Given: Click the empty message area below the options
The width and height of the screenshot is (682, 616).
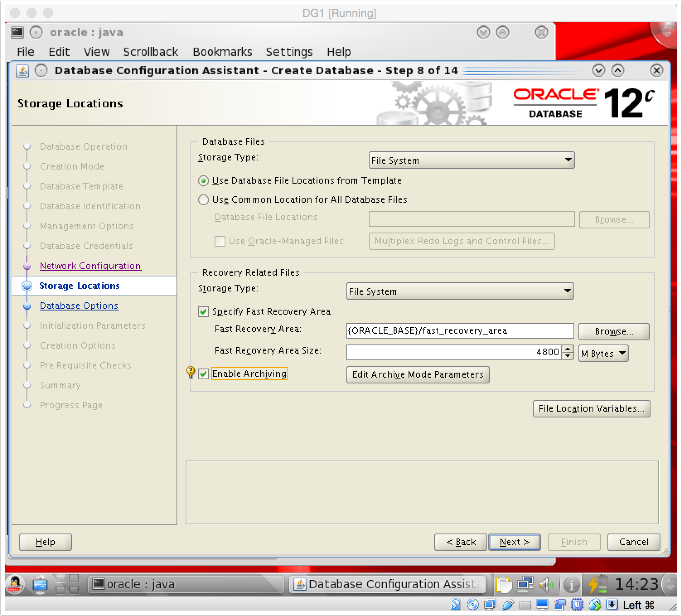Looking at the screenshot, I should pyautogui.click(x=422, y=492).
